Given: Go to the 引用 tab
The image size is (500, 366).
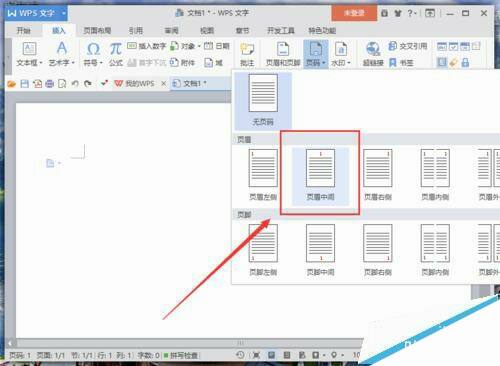Looking at the screenshot, I should 136,31.
